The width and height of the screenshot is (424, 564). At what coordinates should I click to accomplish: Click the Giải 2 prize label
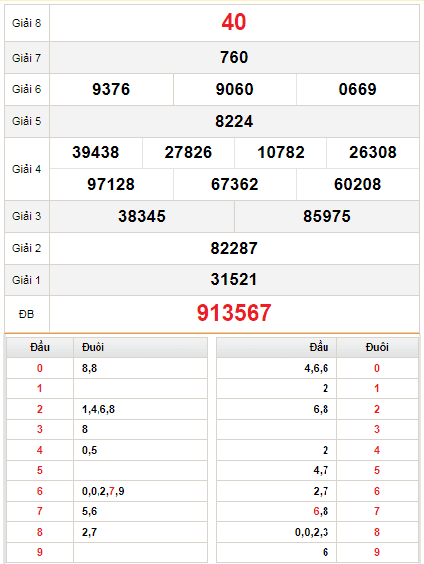click(x=27, y=248)
